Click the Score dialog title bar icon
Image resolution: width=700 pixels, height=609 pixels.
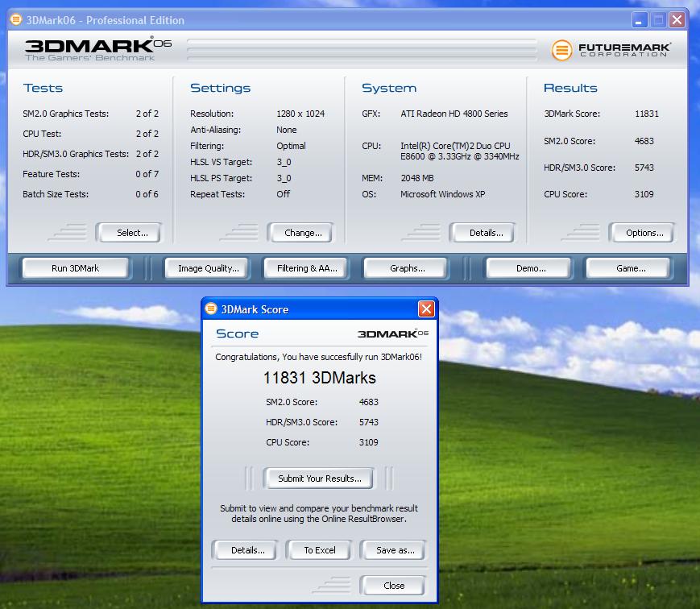pyautogui.click(x=211, y=309)
